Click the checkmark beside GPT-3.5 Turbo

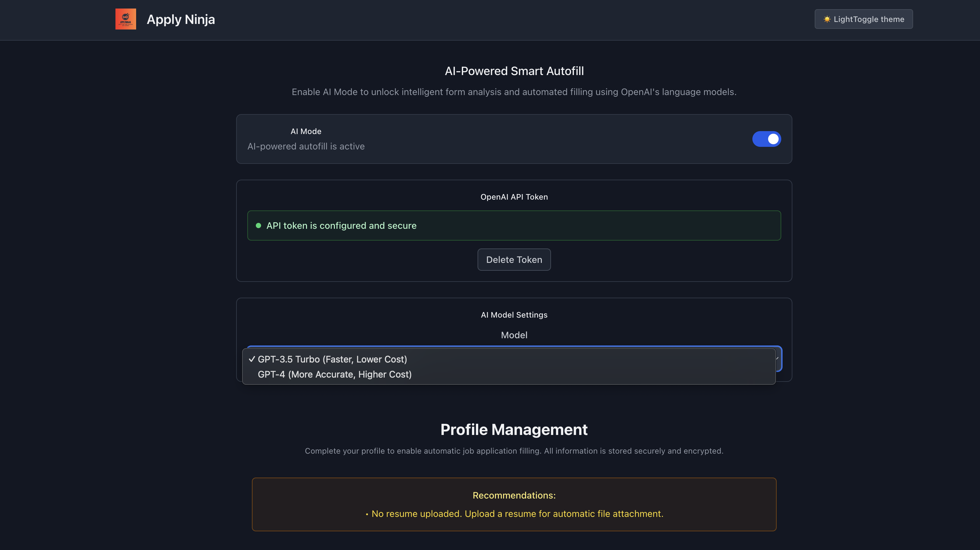pyautogui.click(x=252, y=359)
